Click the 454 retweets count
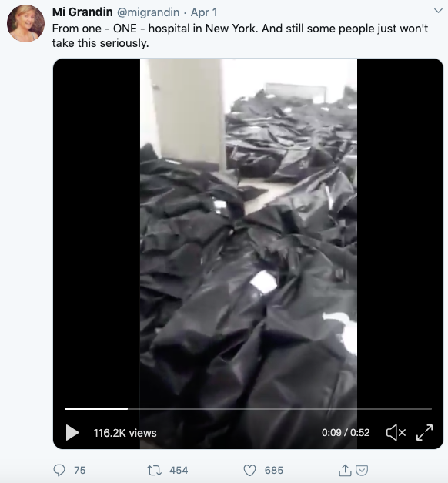 [x=179, y=471]
